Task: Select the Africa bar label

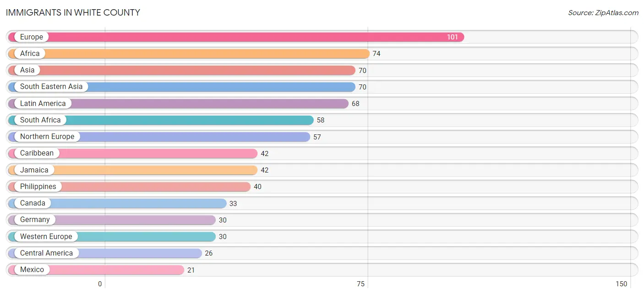Action: coord(30,54)
